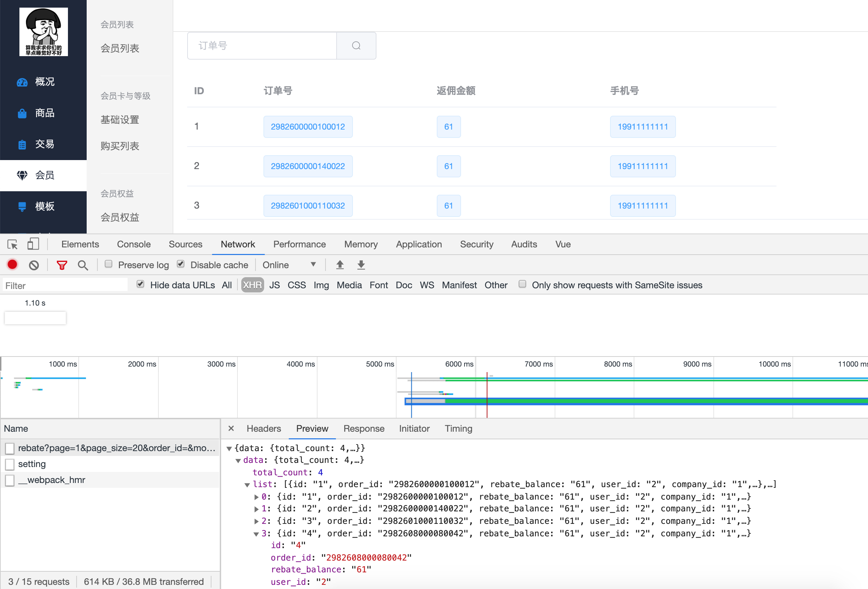Image resolution: width=868 pixels, height=589 pixels.
Task: Click the order number search magnifier button
Action: point(356,45)
